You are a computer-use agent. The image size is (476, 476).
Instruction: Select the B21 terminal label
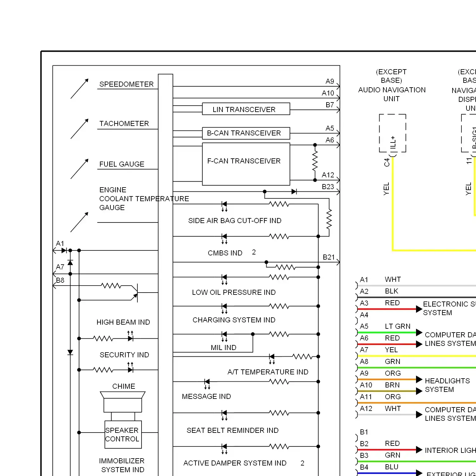click(329, 257)
